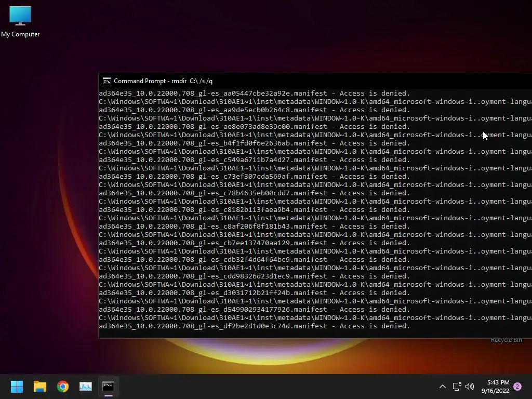Image resolution: width=532 pixels, height=399 pixels.
Task: Select Recycle Bin label on desktop
Action: (x=507, y=340)
